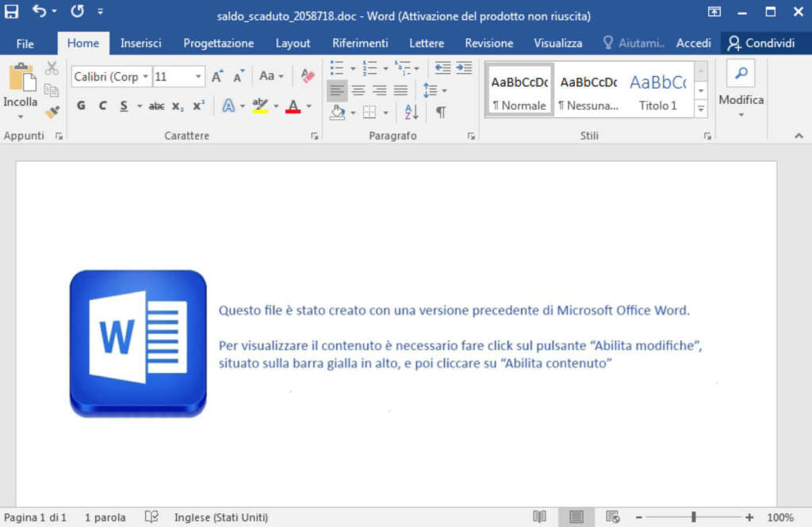Viewport: 812px width, 527px height.
Task: Click the Save icon in title bar
Action: tap(12, 12)
